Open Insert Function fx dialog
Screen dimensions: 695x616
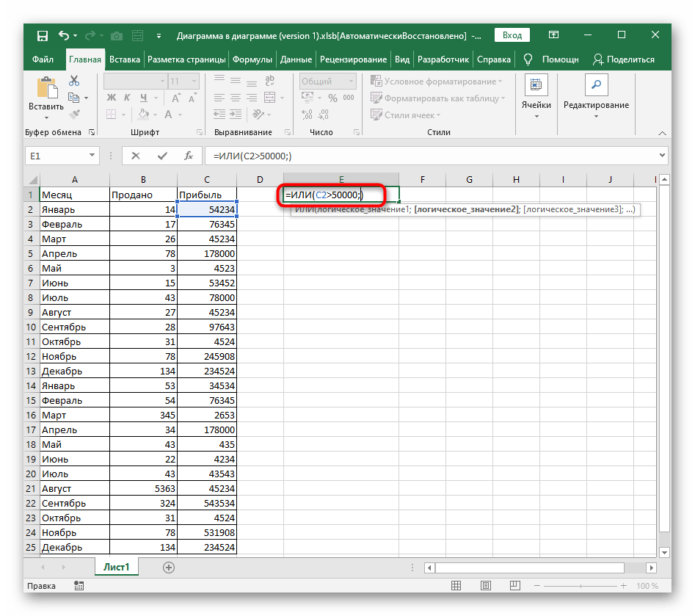(189, 156)
